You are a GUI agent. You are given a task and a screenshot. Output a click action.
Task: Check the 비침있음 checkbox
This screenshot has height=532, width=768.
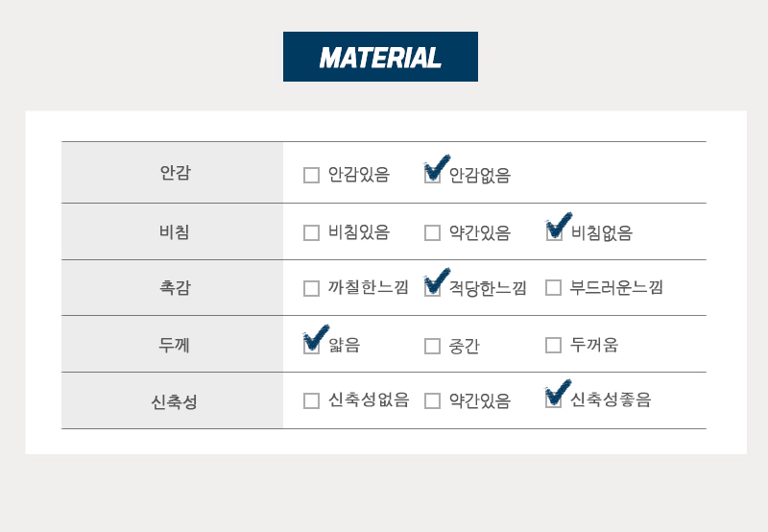311,232
